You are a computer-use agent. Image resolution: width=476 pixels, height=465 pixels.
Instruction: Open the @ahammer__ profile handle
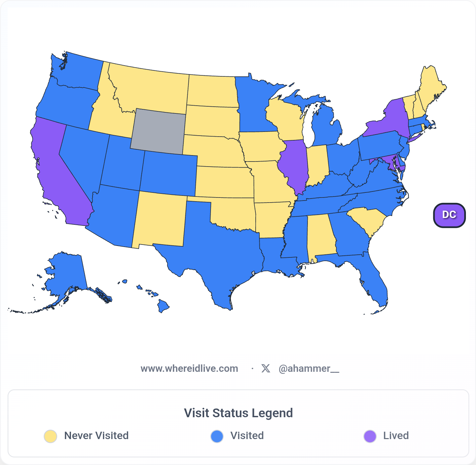[x=308, y=368]
